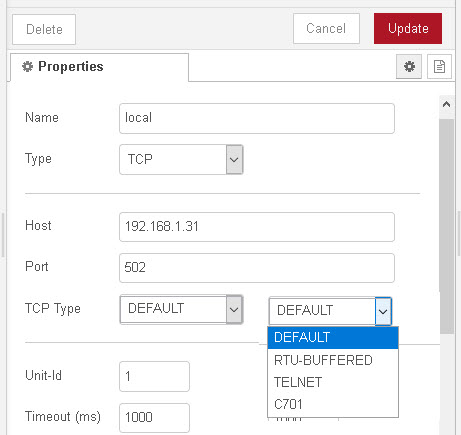Click the scrollbar up arrow
Screen dimensions: 461x435
coord(446,105)
